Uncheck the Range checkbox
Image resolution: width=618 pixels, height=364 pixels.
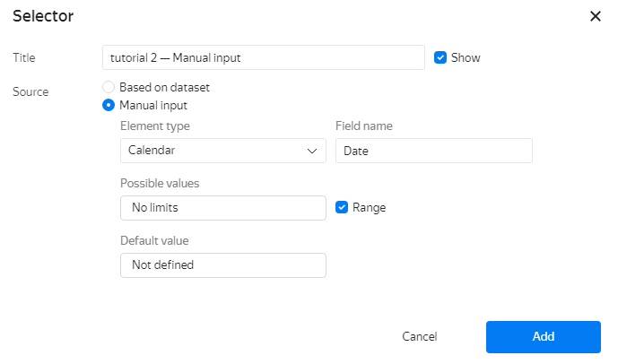(342, 207)
